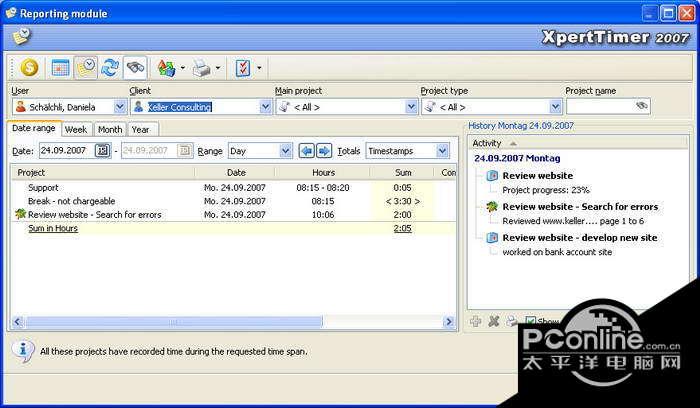Select the Support project row
Image resolution: width=700 pixels, height=408 pixels.
click(x=233, y=187)
